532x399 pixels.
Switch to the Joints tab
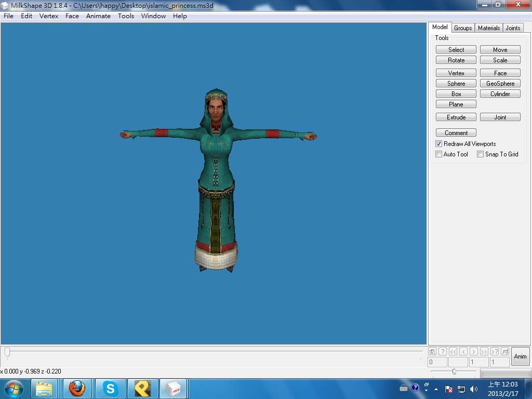point(513,28)
